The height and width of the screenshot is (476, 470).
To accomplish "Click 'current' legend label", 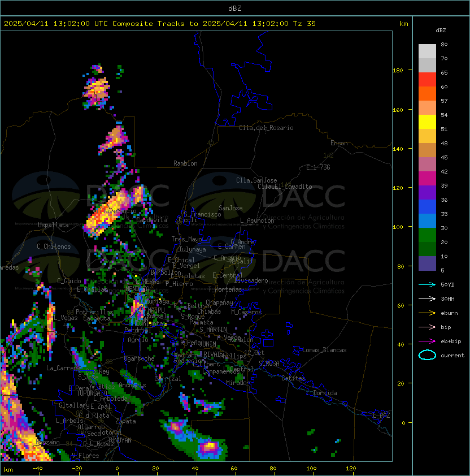I will pos(452,356).
